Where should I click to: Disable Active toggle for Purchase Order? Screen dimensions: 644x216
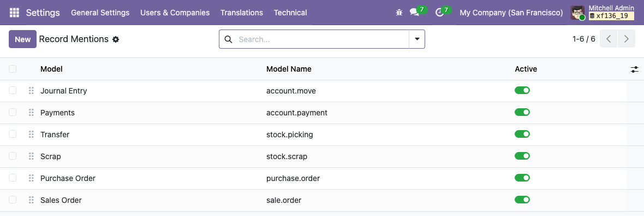pos(522,178)
